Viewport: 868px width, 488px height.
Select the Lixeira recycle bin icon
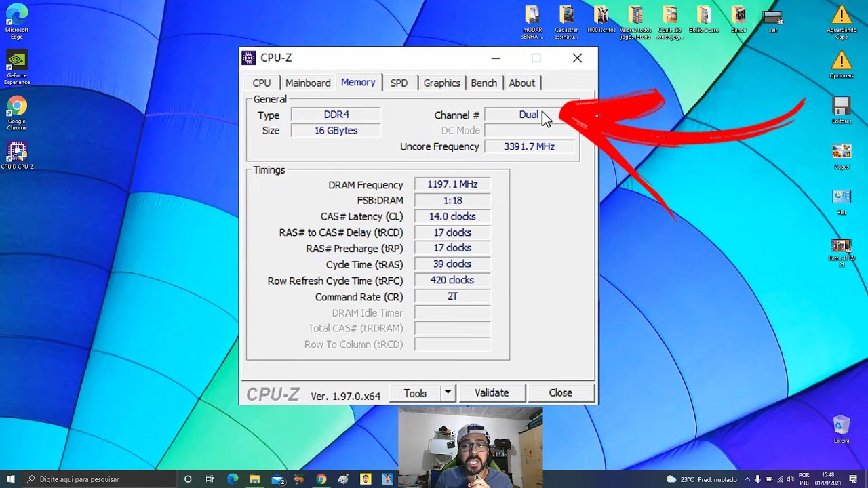click(842, 430)
